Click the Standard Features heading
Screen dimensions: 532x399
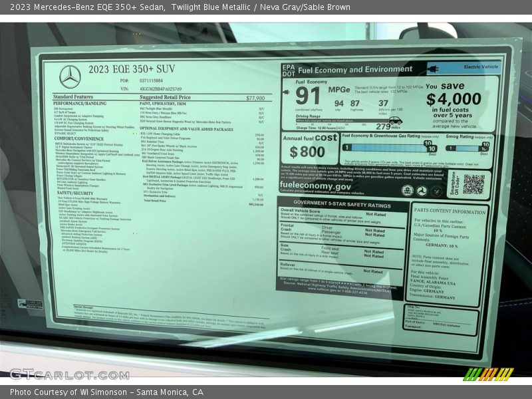click(73, 96)
